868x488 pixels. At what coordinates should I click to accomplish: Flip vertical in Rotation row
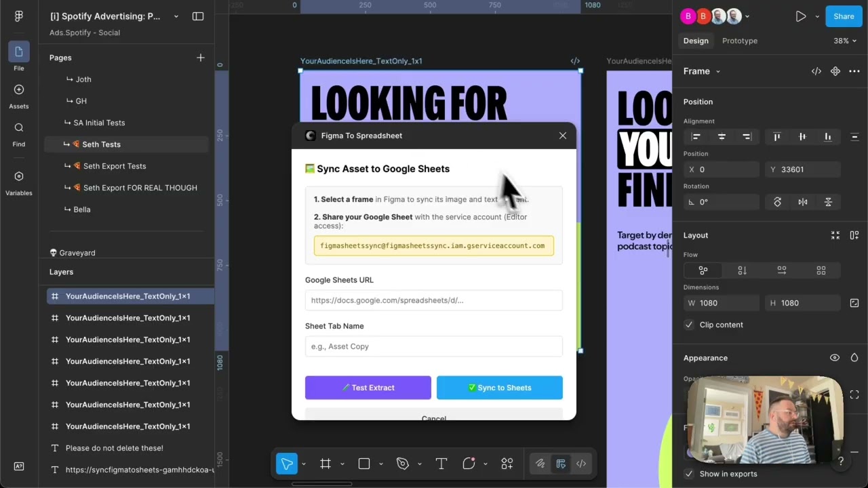(x=828, y=202)
